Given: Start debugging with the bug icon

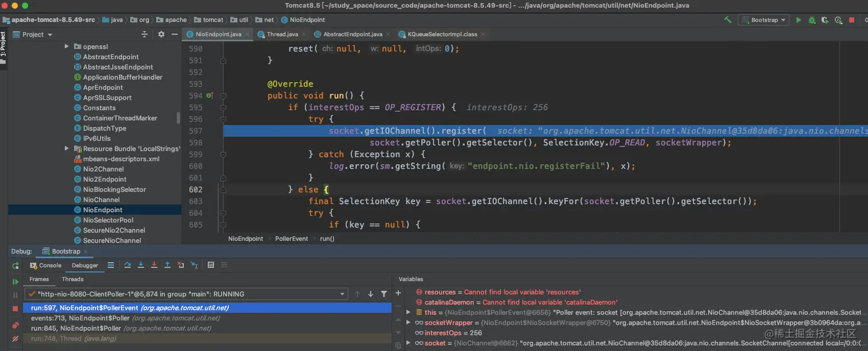Looking at the screenshot, I should coord(812,20).
